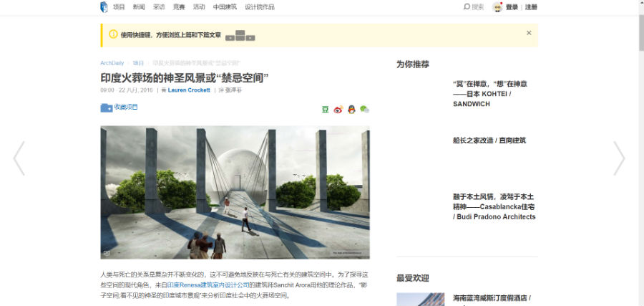
Task: Click the 登录 login link
Action: (x=512, y=7)
